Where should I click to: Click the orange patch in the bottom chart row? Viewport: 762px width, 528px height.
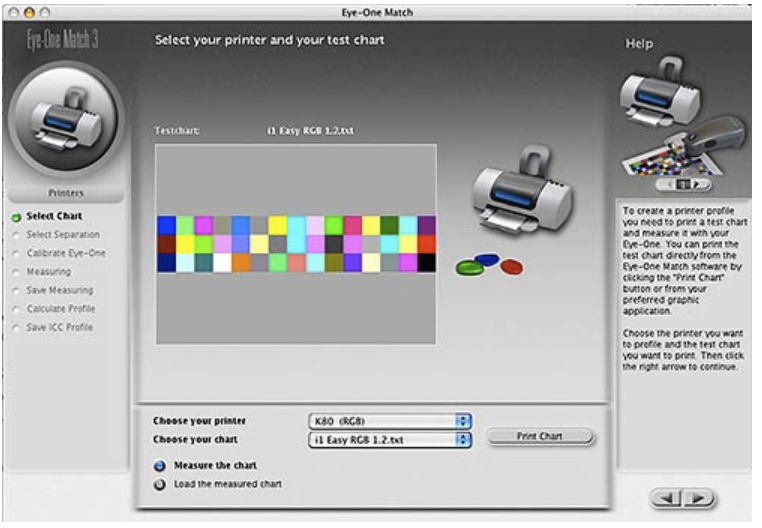(241, 263)
